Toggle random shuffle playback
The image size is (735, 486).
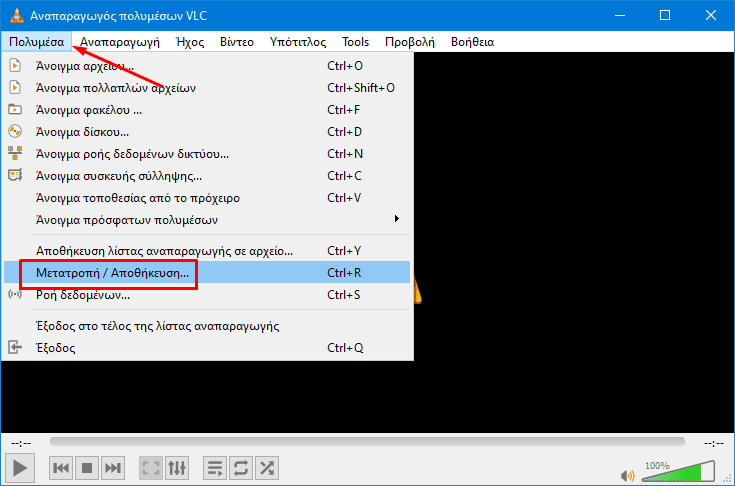click(x=267, y=468)
